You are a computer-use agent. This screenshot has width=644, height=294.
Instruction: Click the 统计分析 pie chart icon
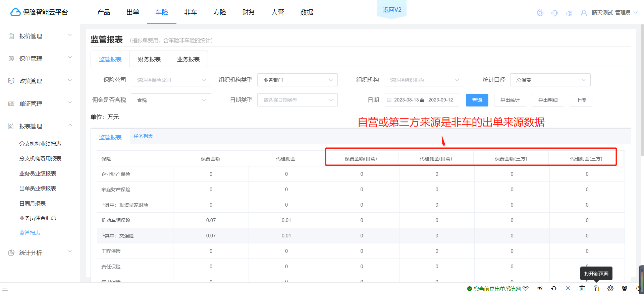(x=11, y=253)
